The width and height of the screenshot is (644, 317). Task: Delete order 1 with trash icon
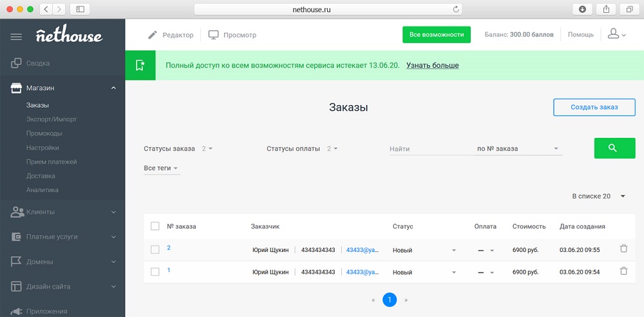click(623, 271)
